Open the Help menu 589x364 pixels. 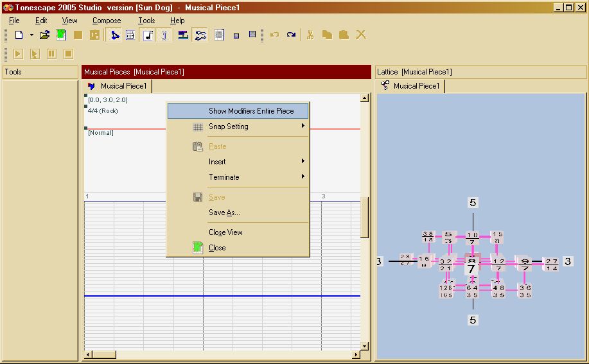point(177,21)
